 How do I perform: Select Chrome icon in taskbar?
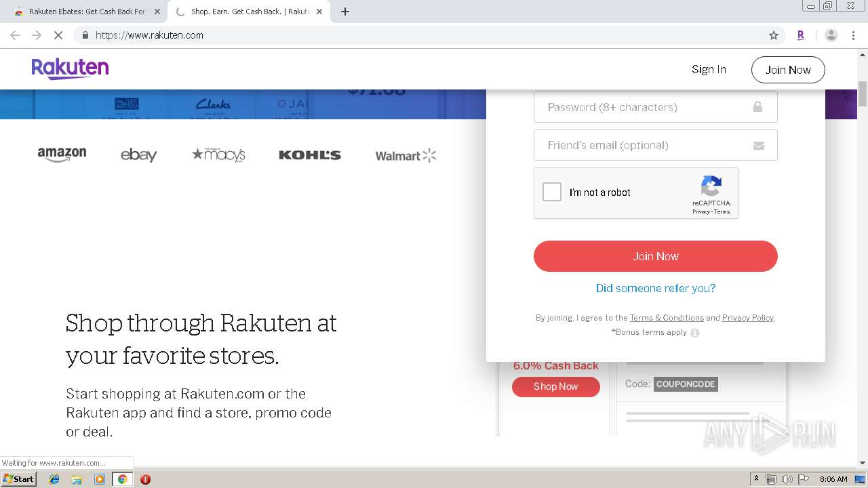[x=122, y=479]
